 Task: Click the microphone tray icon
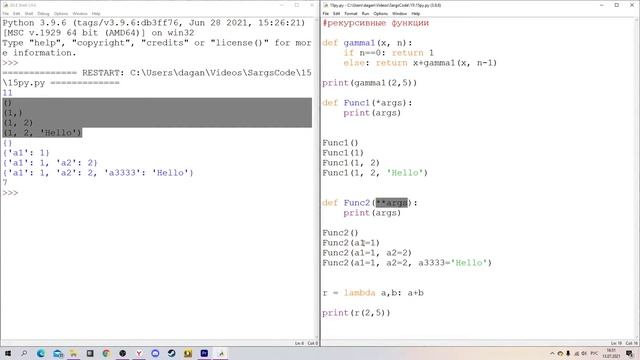pos(568,353)
